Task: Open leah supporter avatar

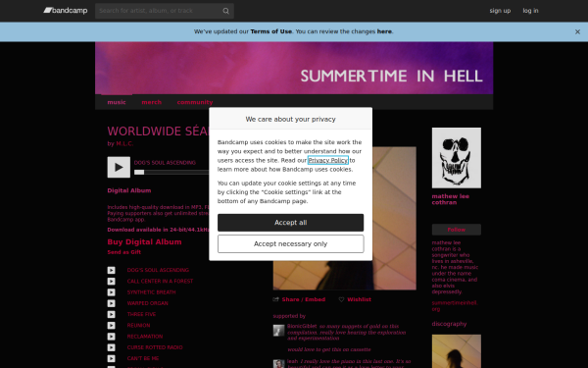Action: click(278, 363)
